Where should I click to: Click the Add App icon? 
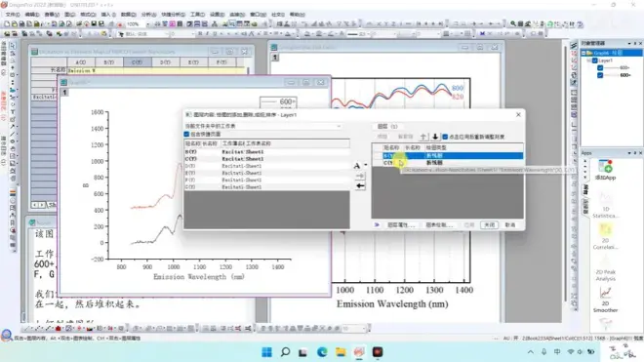pos(605,167)
